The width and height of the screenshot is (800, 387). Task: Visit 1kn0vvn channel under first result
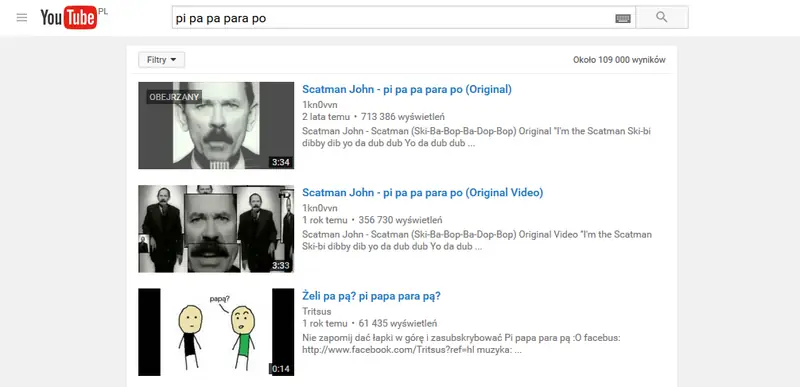click(x=319, y=105)
